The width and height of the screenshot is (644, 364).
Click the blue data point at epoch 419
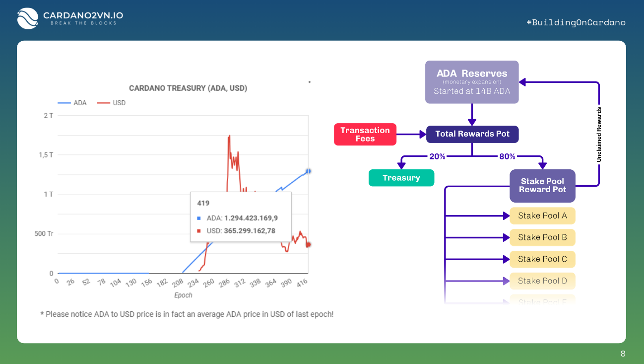(x=308, y=171)
